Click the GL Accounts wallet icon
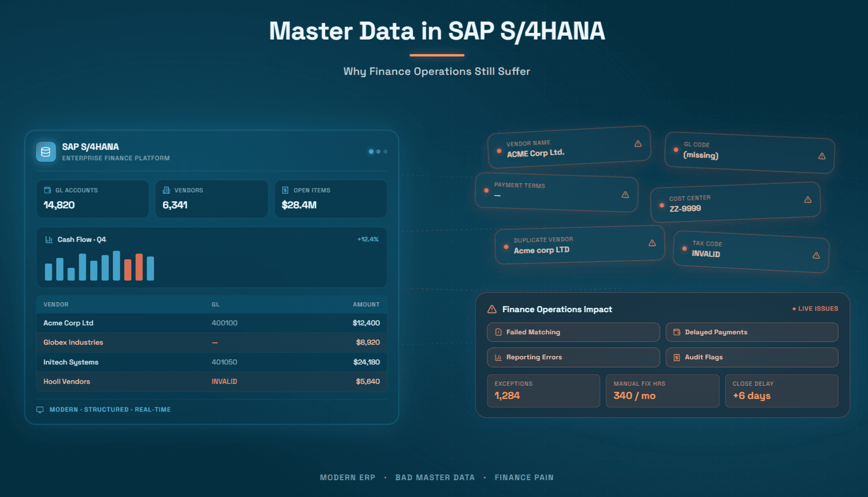 (47, 190)
